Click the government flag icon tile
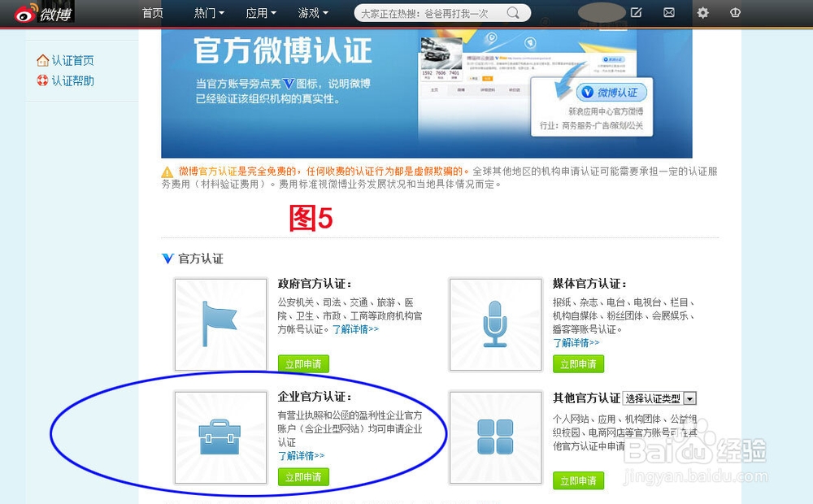This screenshot has height=504, width=813. click(x=221, y=324)
